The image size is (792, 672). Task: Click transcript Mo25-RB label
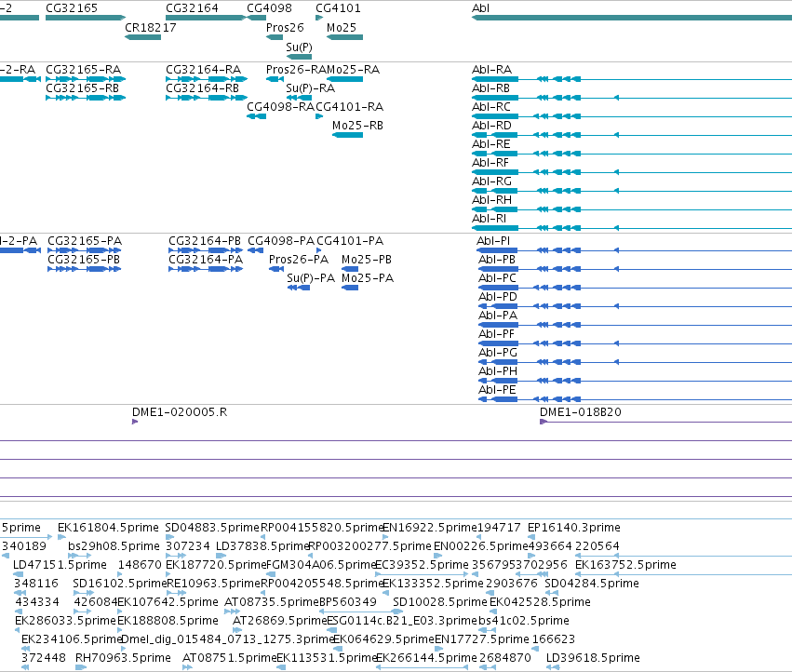pos(357,126)
